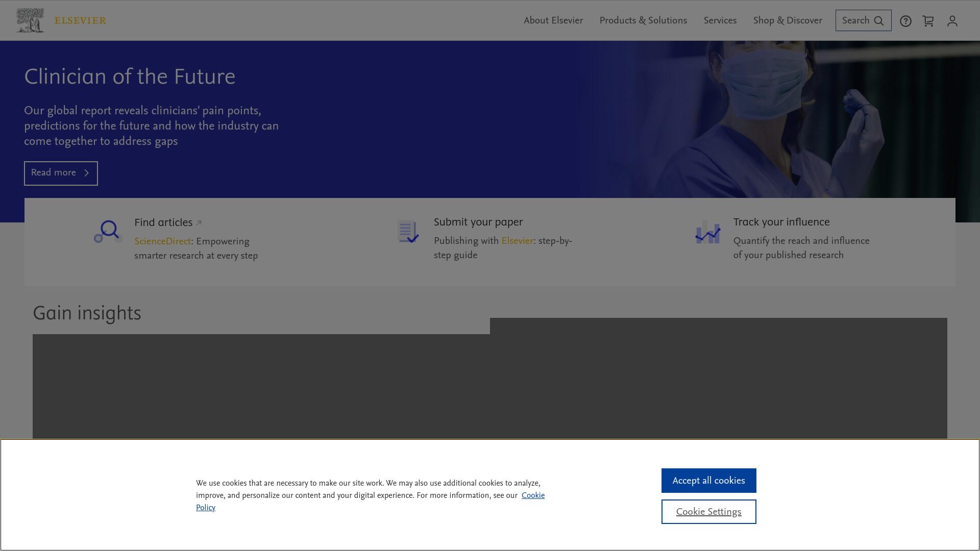Image resolution: width=980 pixels, height=551 pixels.
Task: Click the Read more button
Action: point(61,173)
